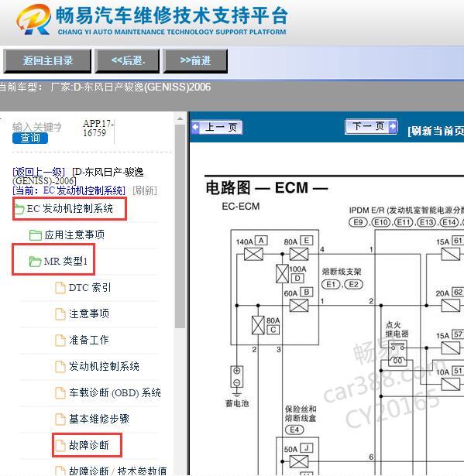This screenshot has width=464, height=476.
Task: Open the 车载诊断 (OBD) 系统 document
Action: point(115,393)
